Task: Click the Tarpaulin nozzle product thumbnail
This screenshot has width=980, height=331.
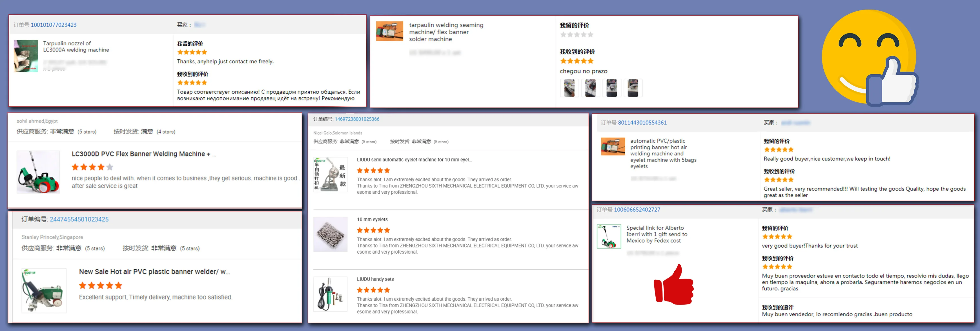Action: coord(26,56)
